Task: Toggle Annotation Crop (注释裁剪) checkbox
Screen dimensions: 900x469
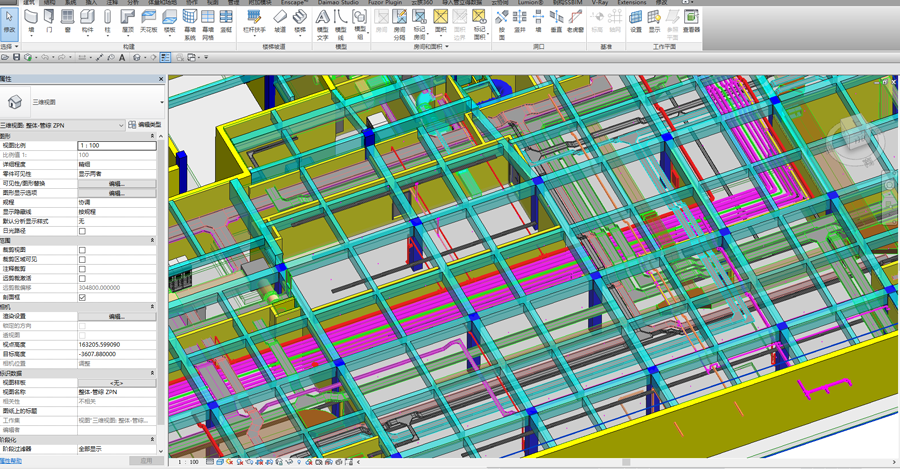Action: click(x=82, y=269)
